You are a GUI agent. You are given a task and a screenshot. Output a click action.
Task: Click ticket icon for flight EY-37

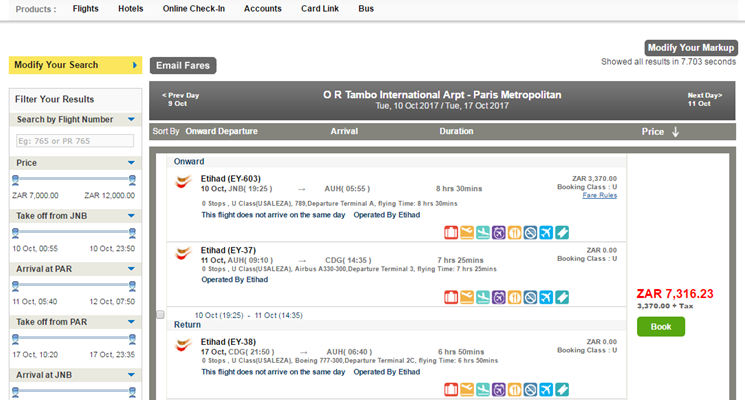click(x=562, y=297)
